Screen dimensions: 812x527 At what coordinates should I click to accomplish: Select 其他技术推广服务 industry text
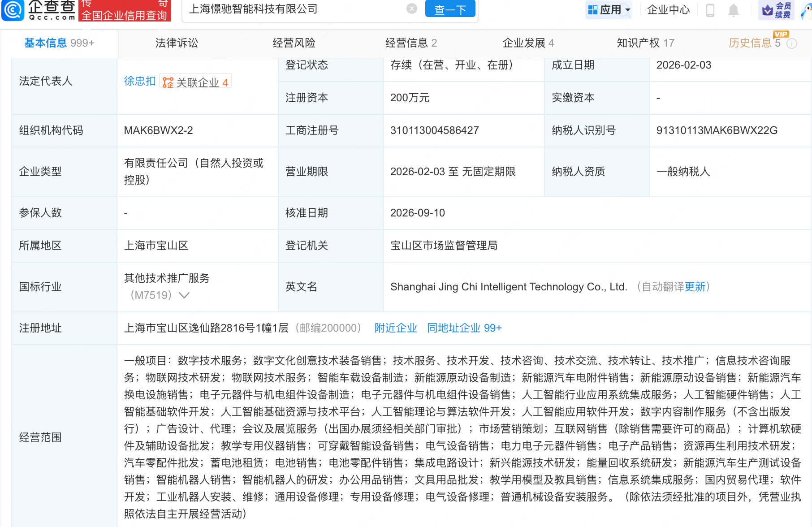click(167, 278)
